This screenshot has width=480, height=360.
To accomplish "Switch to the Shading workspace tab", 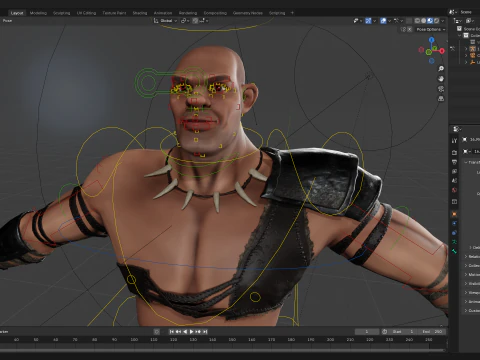I will (x=140, y=13).
